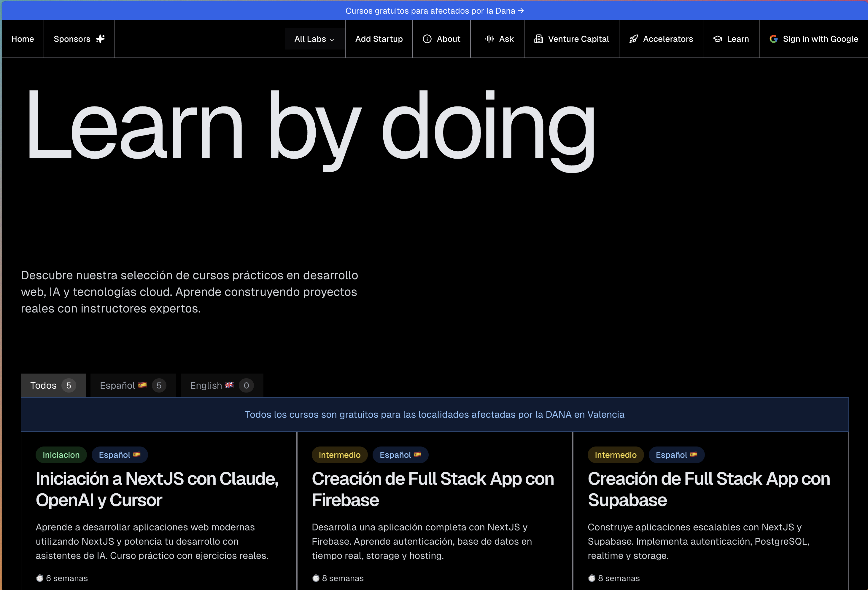The image size is (868, 590).
Task: Switch to the Español courses tab
Action: (133, 385)
